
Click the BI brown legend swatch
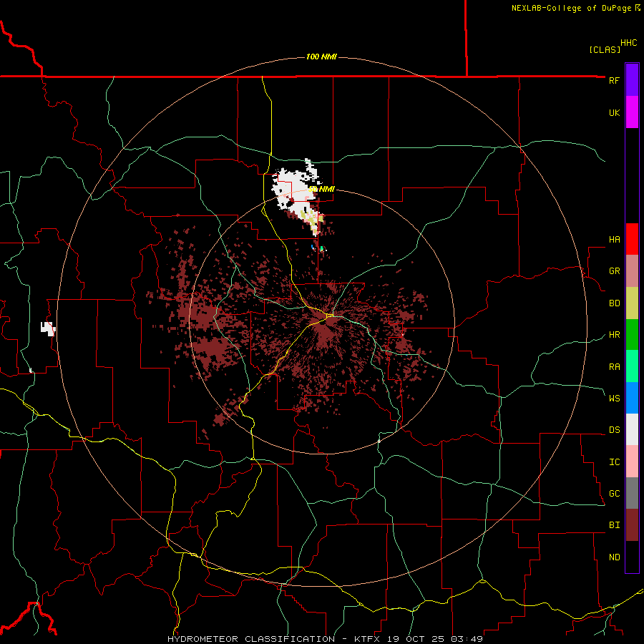(632, 525)
